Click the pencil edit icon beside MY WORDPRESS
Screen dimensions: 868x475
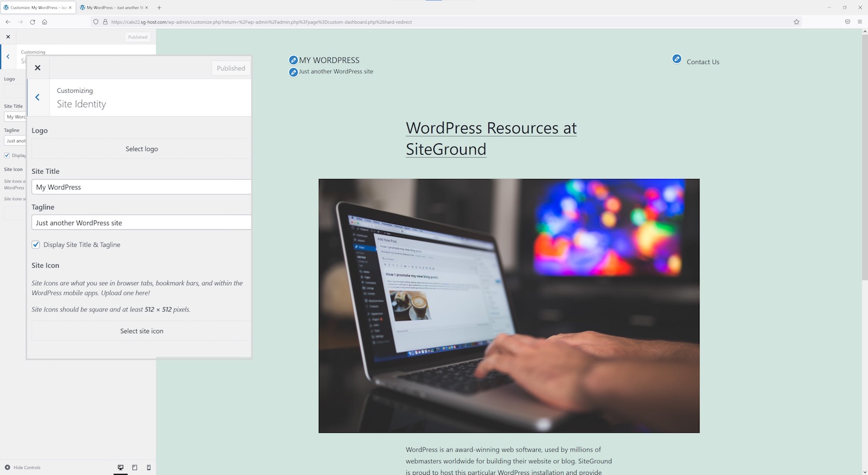[x=293, y=60]
